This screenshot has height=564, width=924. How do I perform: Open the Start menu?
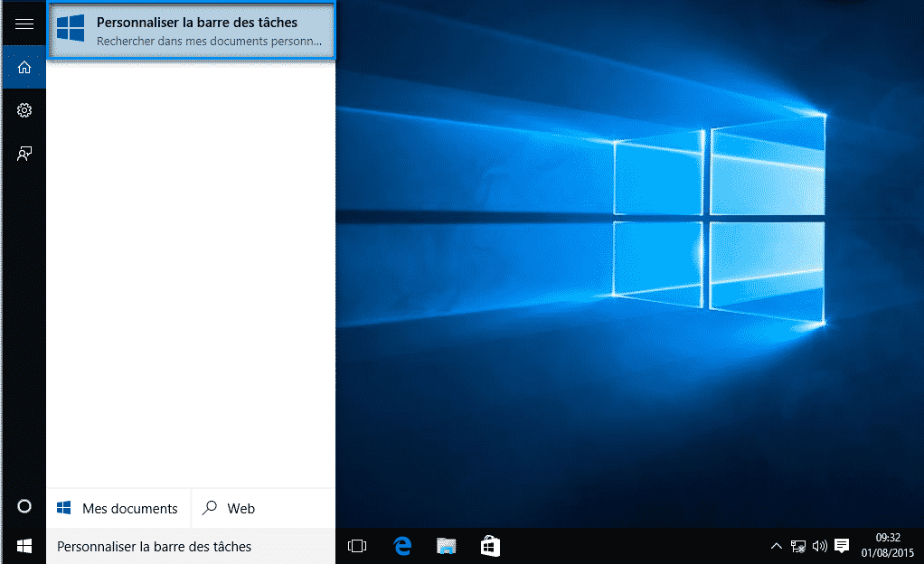coord(23,546)
